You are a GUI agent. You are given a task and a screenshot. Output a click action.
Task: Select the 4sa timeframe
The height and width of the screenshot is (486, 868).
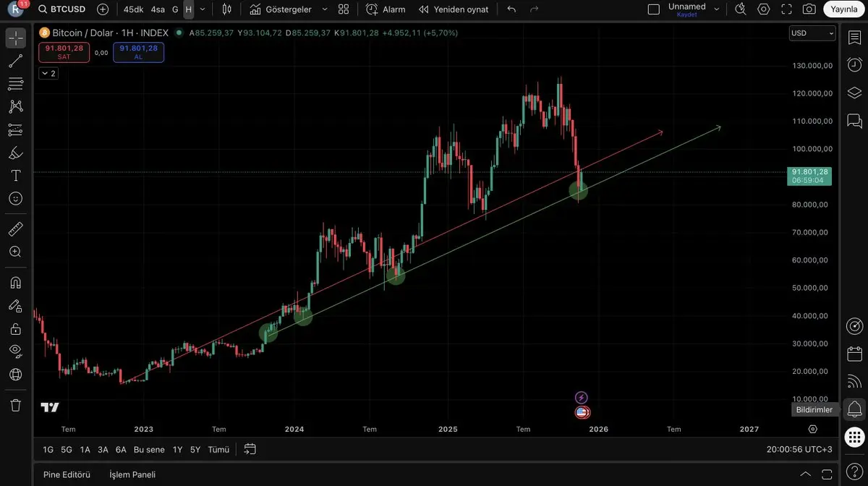pyautogui.click(x=158, y=9)
